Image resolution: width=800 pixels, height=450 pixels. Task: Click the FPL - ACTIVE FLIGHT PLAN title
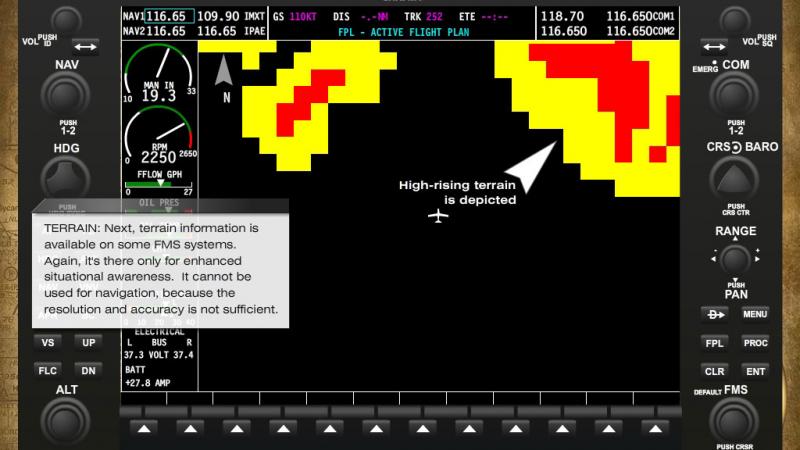(x=403, y=32)
